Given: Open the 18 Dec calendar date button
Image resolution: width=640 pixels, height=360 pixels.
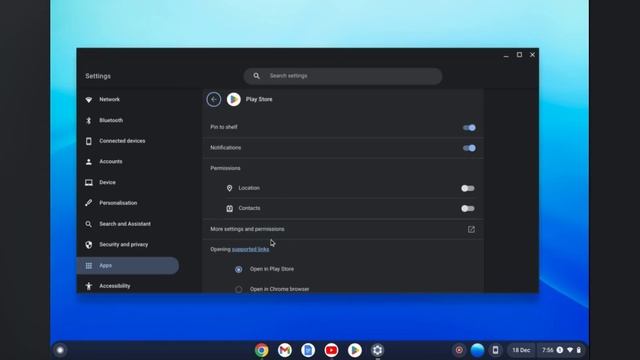Looking at the screenshot, I should [521, 350].
